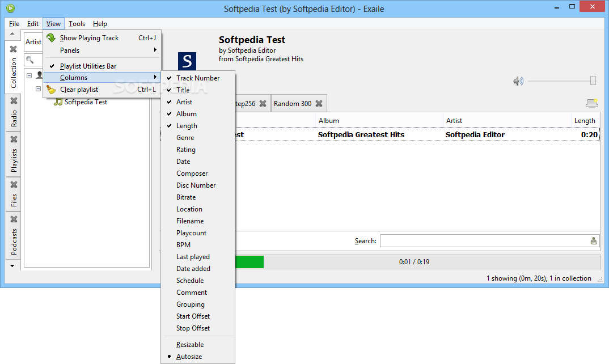Enable the Date column
This screenshot has width=609, height=364.
click(x=198, y=162)
